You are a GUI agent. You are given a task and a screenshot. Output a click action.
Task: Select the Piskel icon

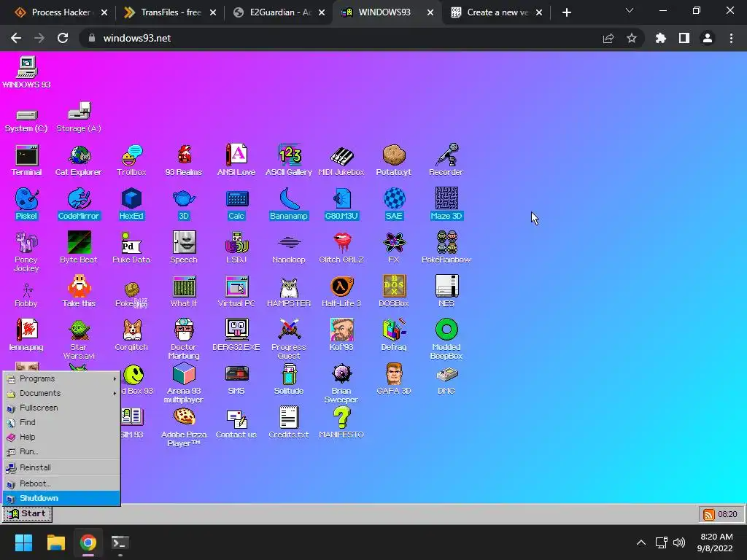point(27,204)
